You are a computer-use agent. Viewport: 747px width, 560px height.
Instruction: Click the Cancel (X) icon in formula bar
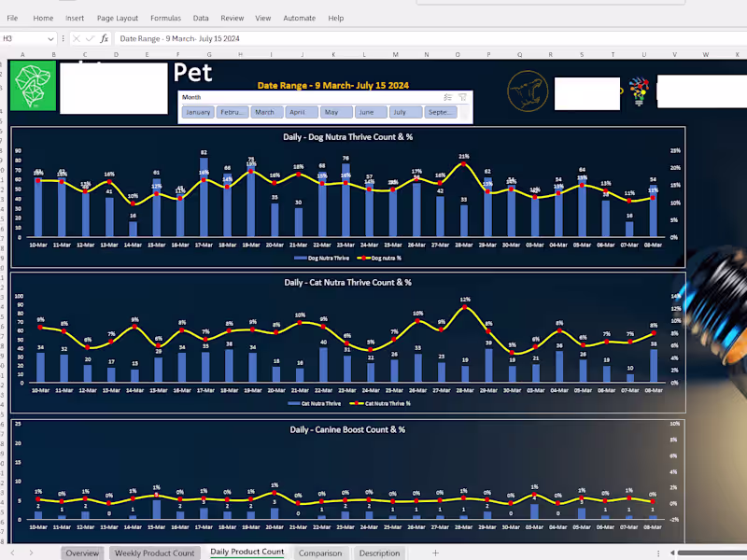coord(76,38)
